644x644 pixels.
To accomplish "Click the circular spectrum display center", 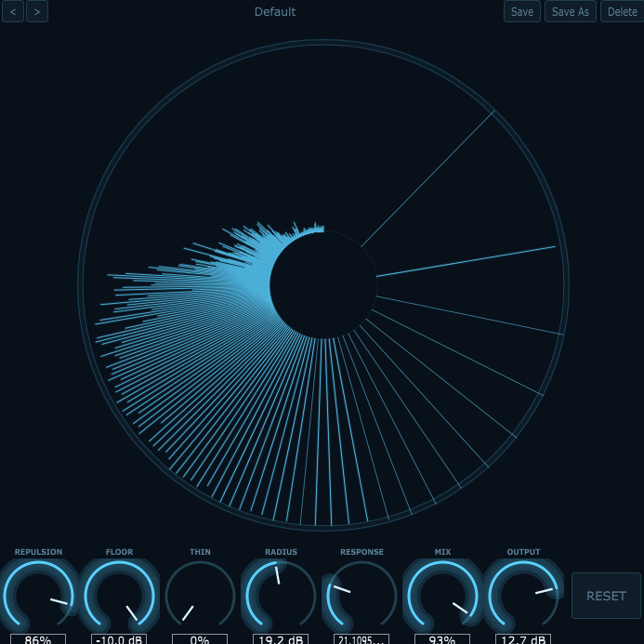I will click(x=323, y=285).
